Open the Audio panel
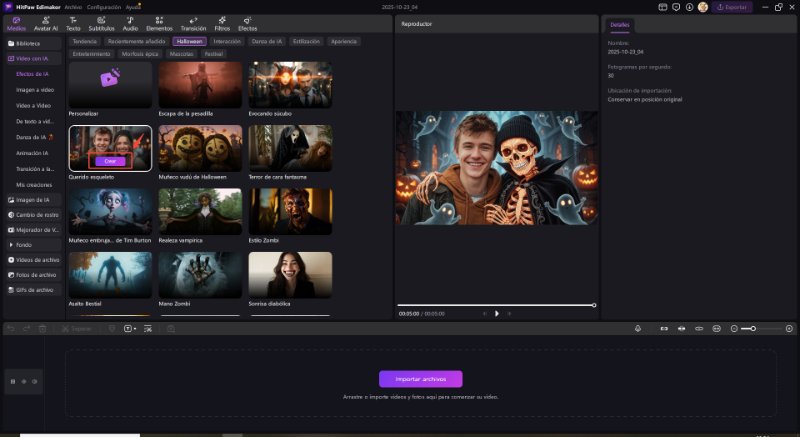800x437 pixels. click(x=130, y=23)
